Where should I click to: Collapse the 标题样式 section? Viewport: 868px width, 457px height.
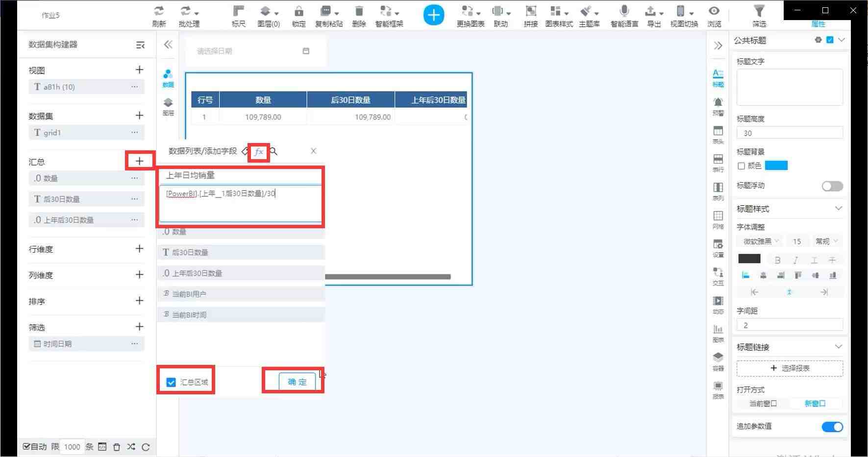(x=839, y=208)
